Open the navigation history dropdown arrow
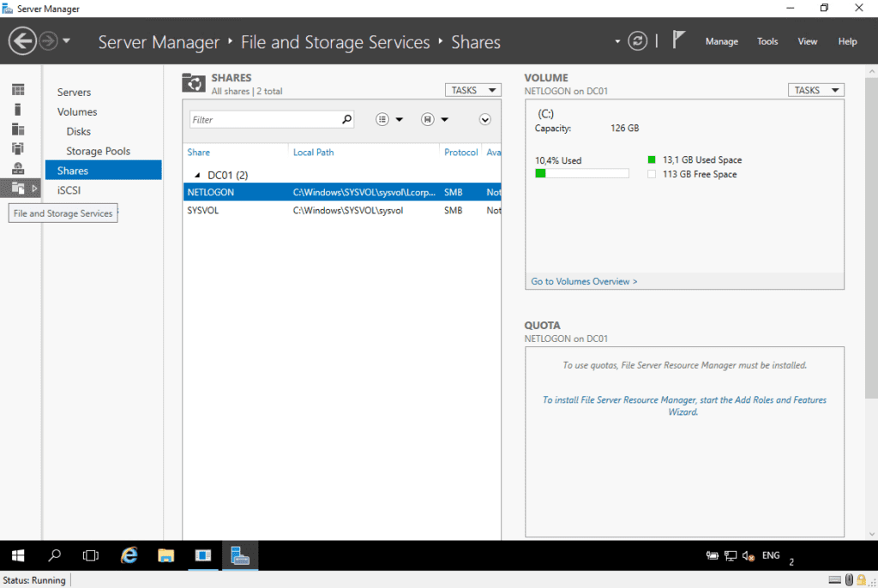The image size is (878, 588). pos(67,41)
